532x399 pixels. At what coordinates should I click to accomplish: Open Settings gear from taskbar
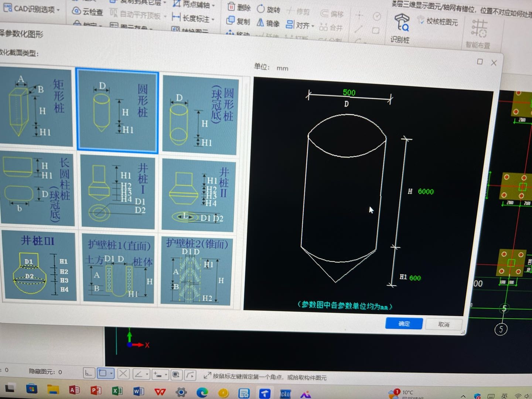pos(181,392)
